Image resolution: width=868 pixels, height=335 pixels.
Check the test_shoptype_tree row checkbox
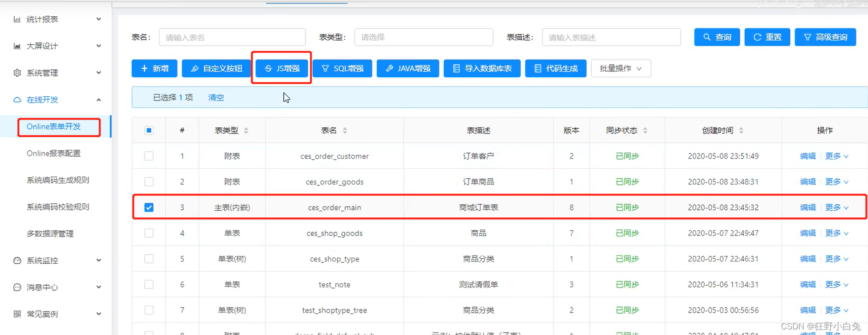click(x=149, y=310)
